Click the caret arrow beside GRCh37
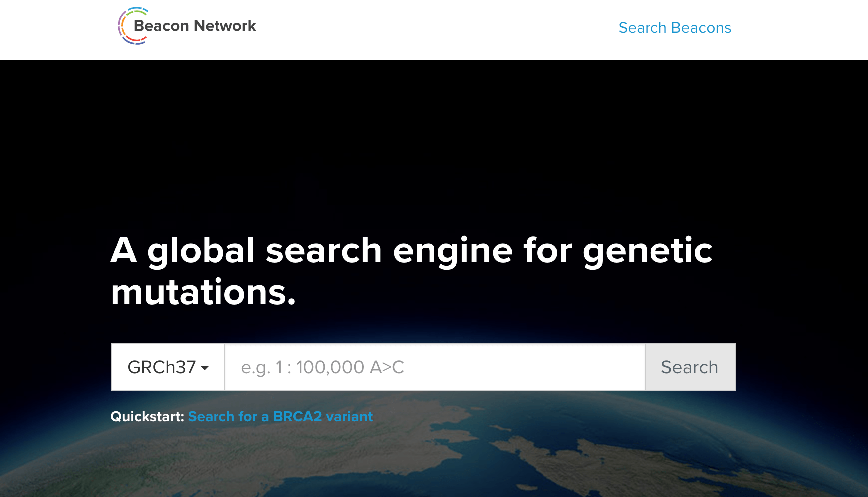This screenshot has width=868, height=497. pos(205,368)
